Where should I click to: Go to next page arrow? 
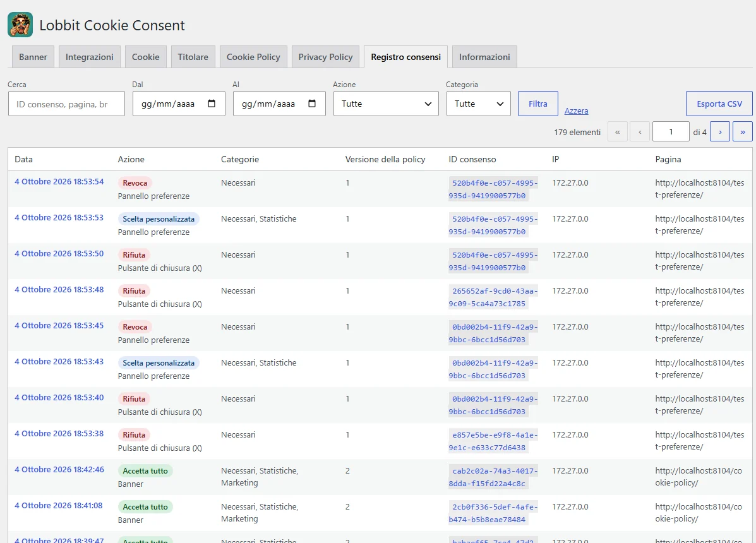tap(721, 131)
